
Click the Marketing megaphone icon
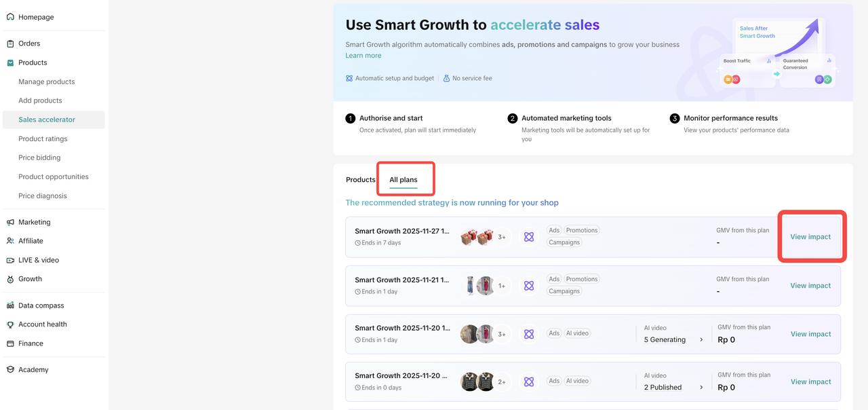point(10,222)
